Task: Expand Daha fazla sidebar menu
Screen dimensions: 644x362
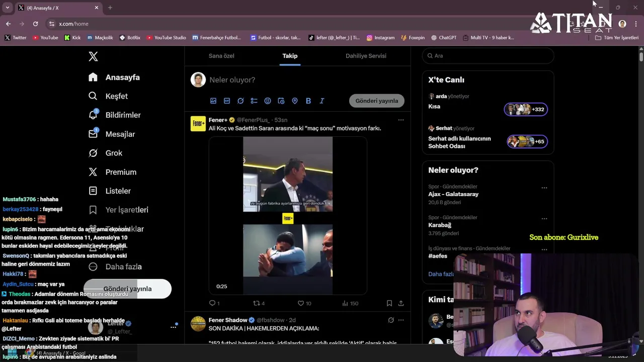Action: click(x=115, y=266)
